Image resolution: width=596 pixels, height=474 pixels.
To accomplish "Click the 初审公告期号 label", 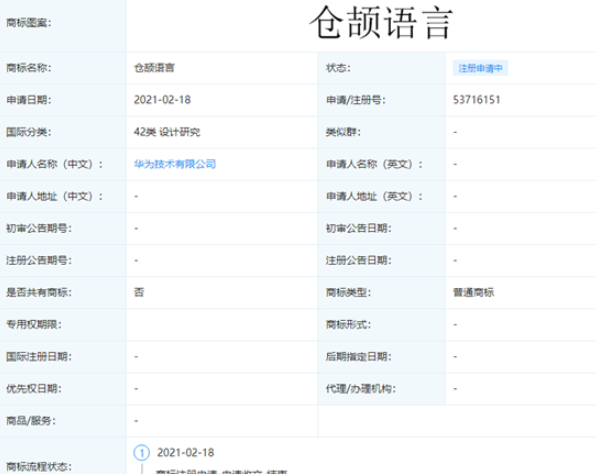I will tap(39, 228).
